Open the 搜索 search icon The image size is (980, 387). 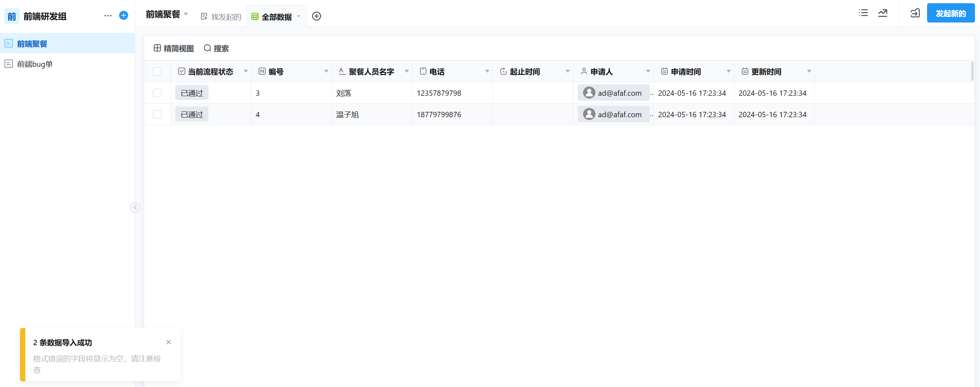pos(207,48)
